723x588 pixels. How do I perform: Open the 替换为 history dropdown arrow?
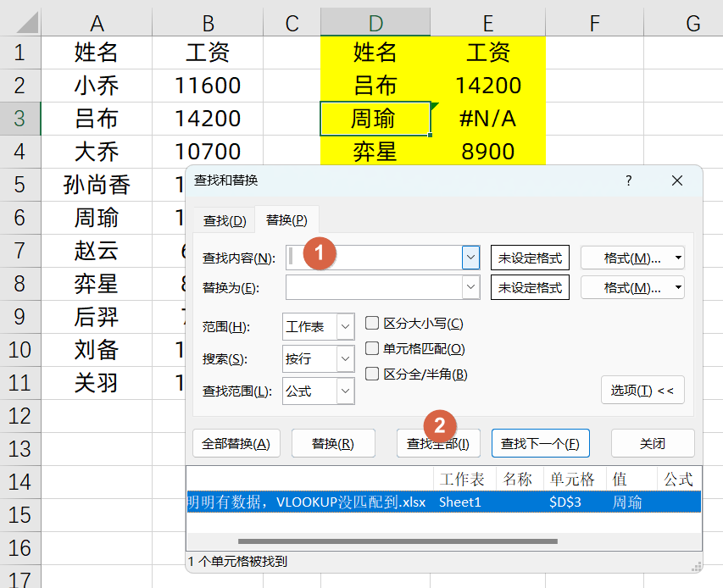[470, 287]
